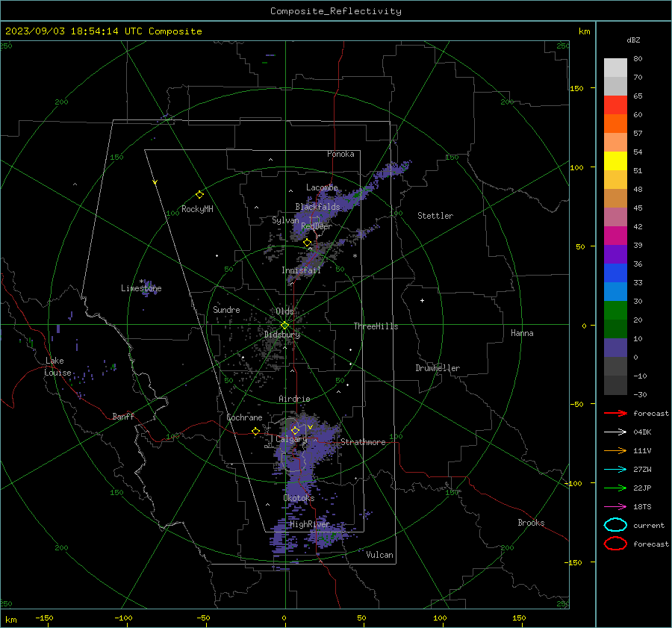672x628 pixels.
Task: Click the Lacombe label
Action: tap(322, 187)
